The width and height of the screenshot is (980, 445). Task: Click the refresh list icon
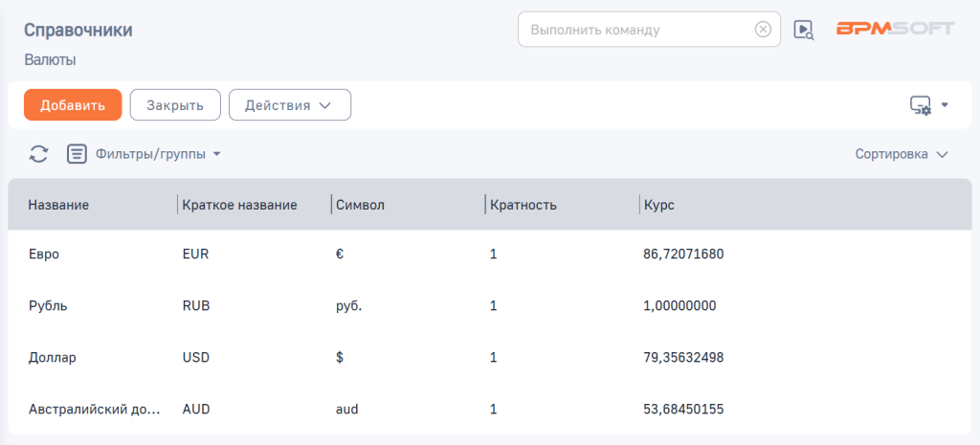pos(38,154)
